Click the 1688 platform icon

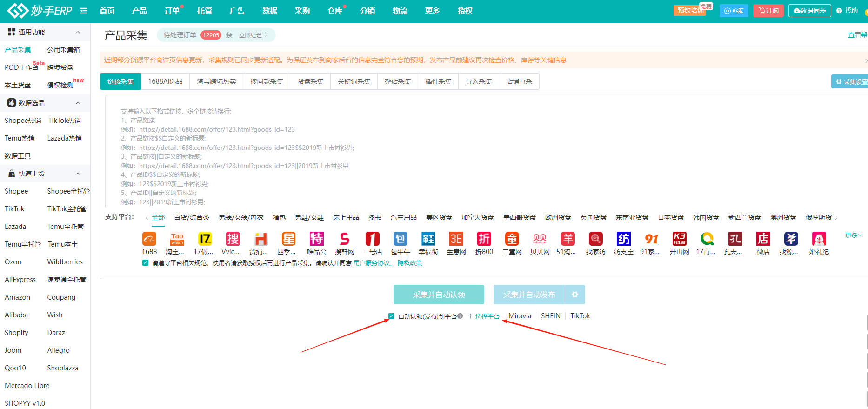point(149,239)
